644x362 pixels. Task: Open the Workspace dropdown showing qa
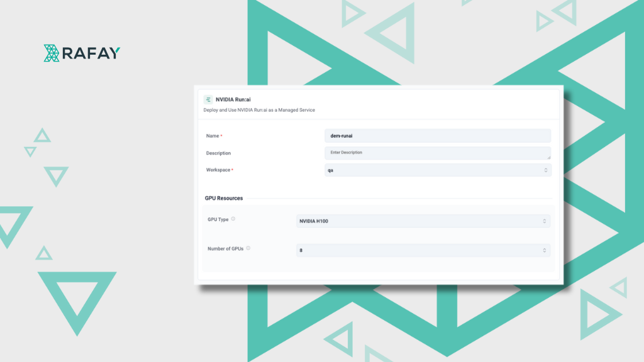[438, 170]
